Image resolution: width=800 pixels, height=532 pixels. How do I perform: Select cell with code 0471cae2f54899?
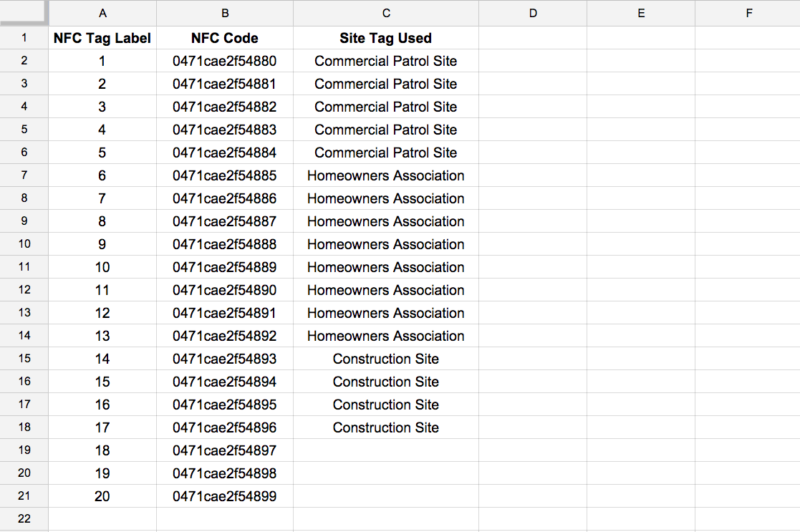225,496
